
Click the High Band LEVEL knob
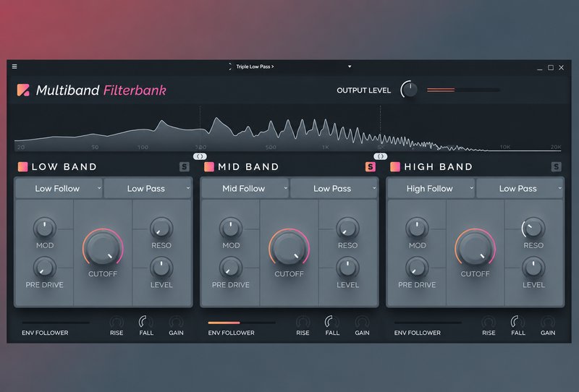tap(533, 268)
